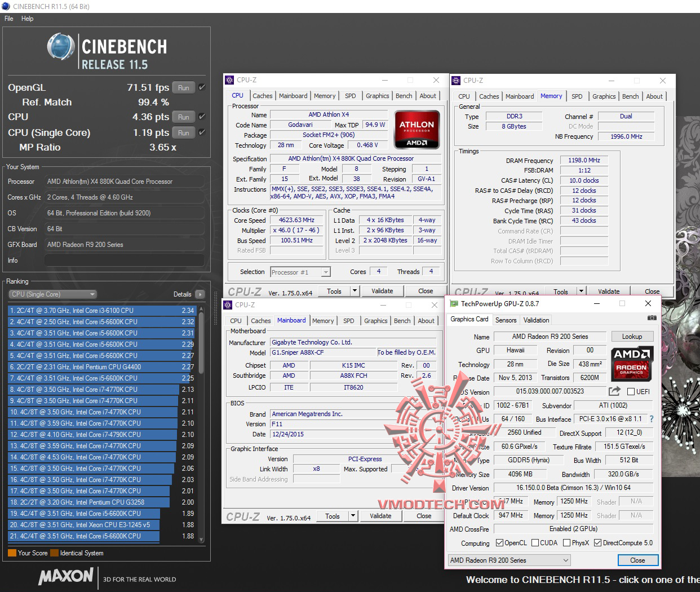
Task: Click the CPU-Z title icon of Memory window
Action: tap(456, 81)
